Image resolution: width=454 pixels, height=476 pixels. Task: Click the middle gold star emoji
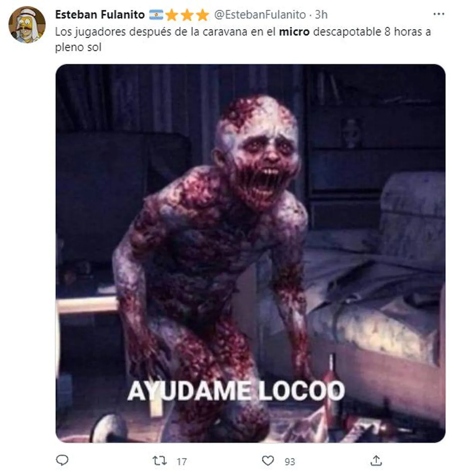(x=187, y=15)
